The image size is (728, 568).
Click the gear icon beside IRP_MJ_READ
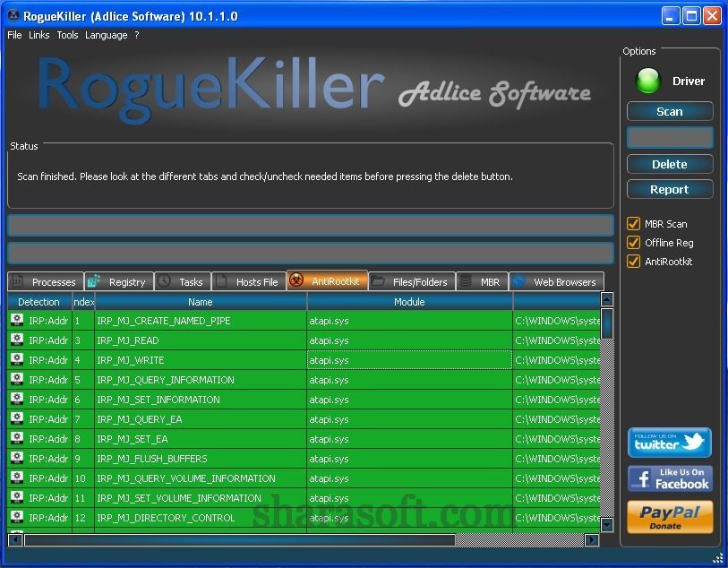(x=17, y=340)
